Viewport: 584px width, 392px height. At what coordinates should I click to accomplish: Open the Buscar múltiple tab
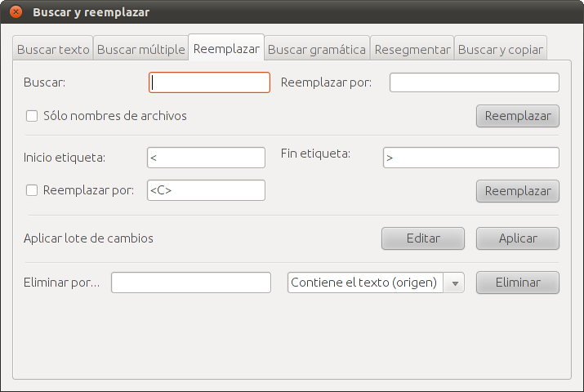(140, 49)
